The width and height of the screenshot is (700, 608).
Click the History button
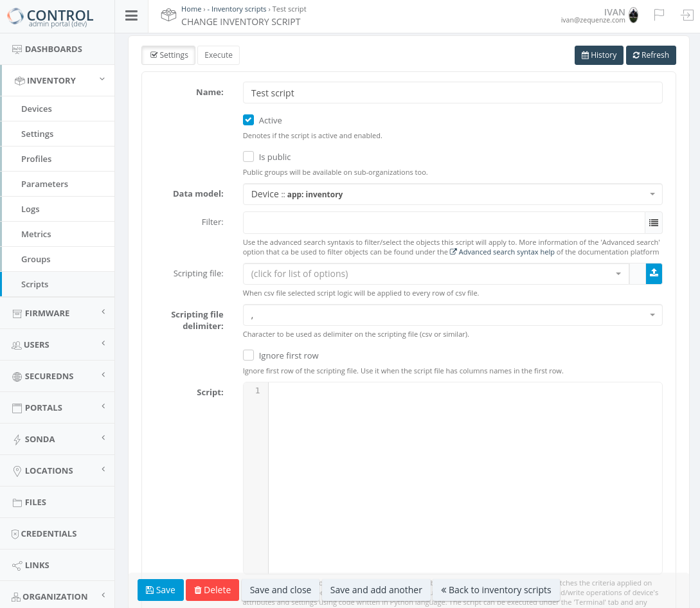pos(598,55)
